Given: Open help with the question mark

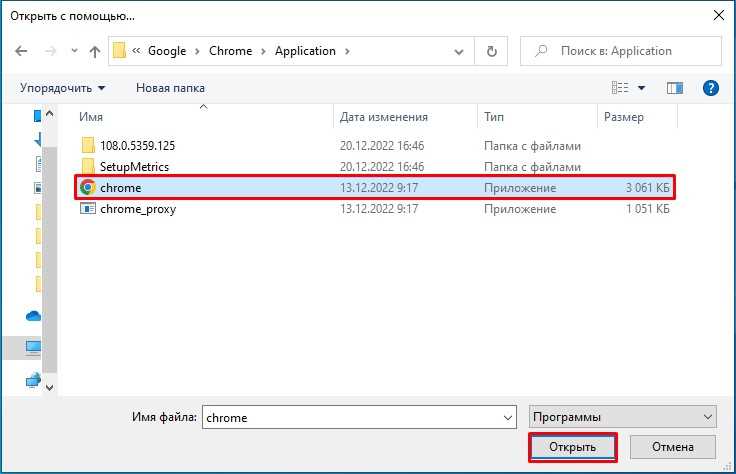Looking at the screenshot, I should (x=711, y=88).
